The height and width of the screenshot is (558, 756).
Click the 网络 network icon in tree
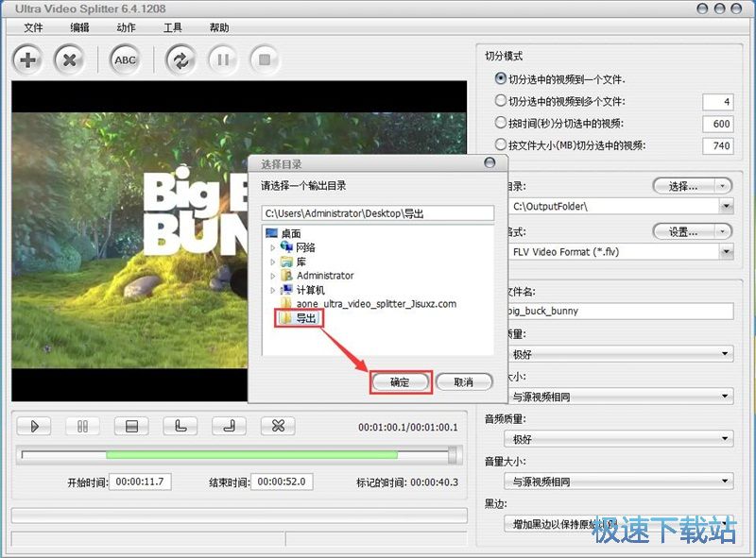[286, 247]
